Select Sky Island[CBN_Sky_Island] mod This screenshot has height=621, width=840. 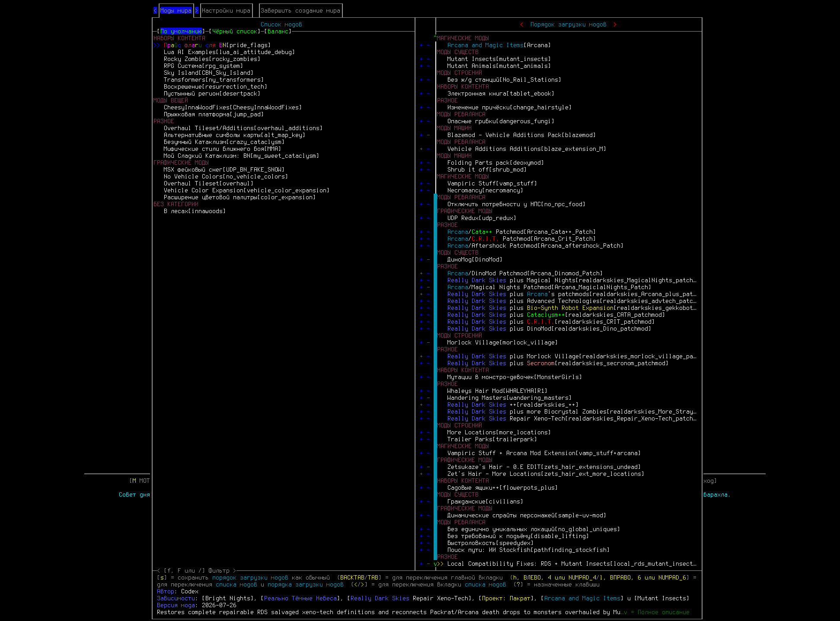coord(209,73)
